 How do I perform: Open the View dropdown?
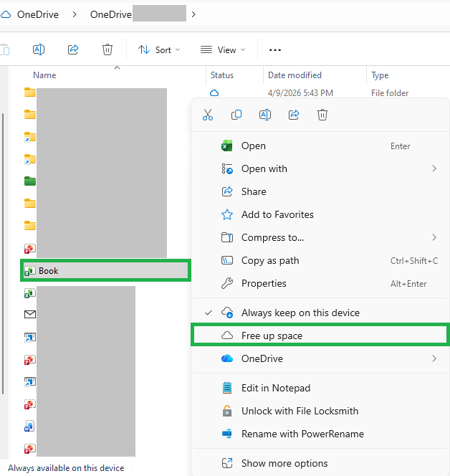click(223, 49)
